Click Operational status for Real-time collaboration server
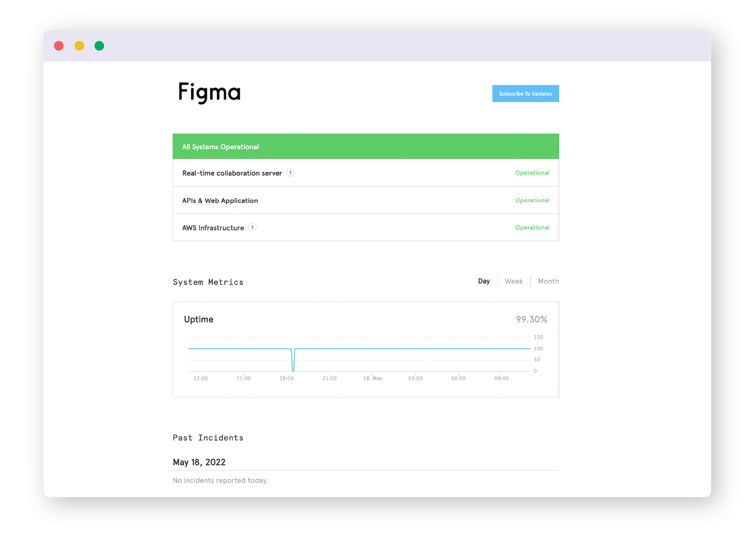The width and height of the screenshot is (756, 535). click(x=532, y=173)
